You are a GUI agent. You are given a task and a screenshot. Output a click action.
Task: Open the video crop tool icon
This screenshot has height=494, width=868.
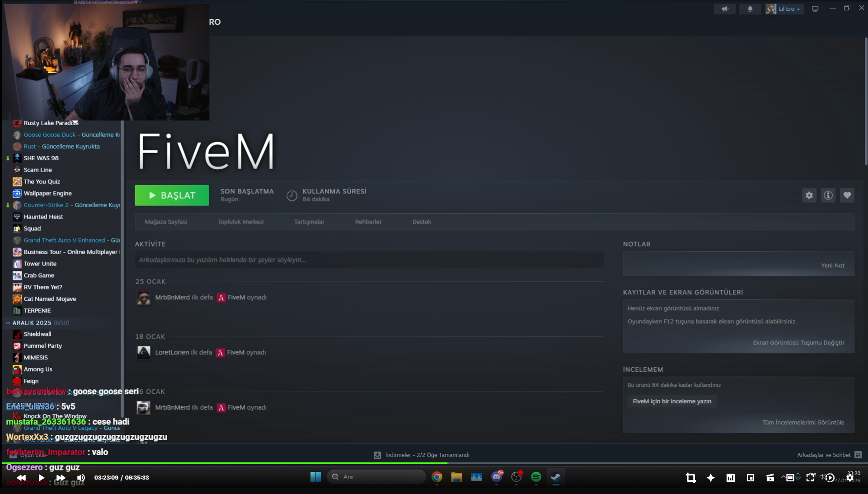click(x=691, y=478)
